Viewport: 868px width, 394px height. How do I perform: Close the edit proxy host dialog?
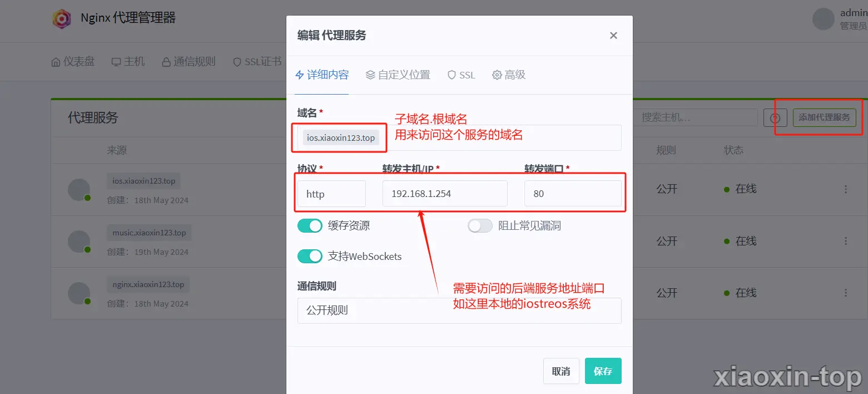point(613,36)
